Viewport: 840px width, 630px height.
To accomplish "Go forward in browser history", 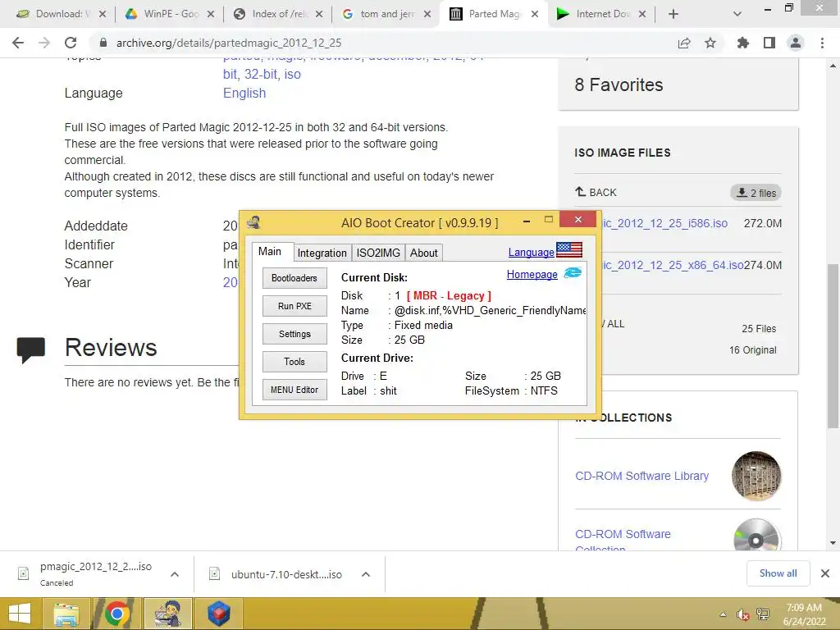I will pos(44,43).
